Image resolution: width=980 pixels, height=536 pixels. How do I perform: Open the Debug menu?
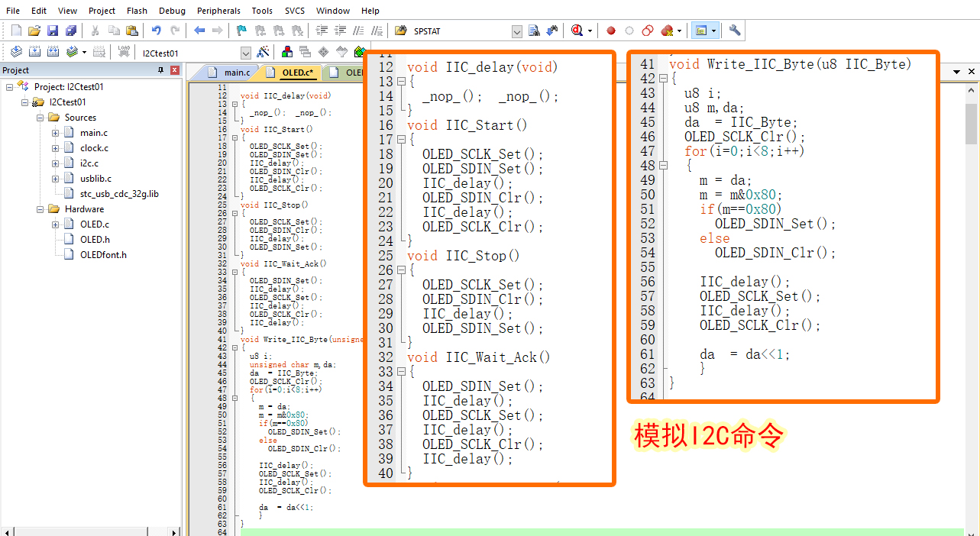click(172, 11)
